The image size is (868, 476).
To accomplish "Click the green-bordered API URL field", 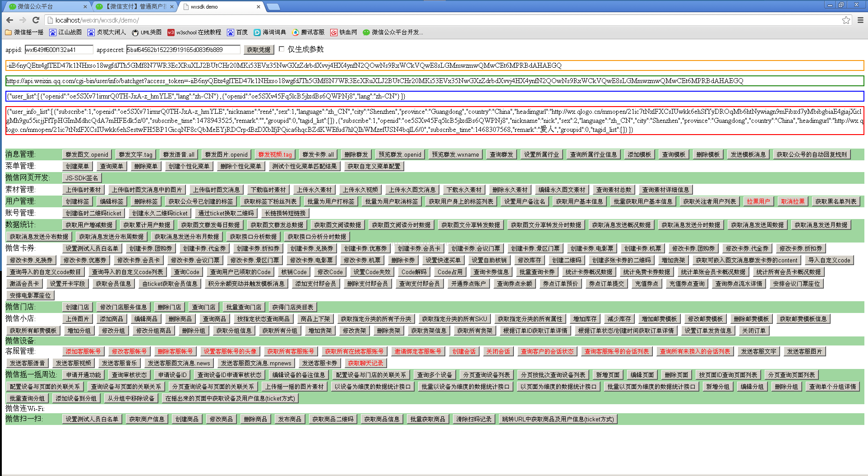I will tap(434, 81).
